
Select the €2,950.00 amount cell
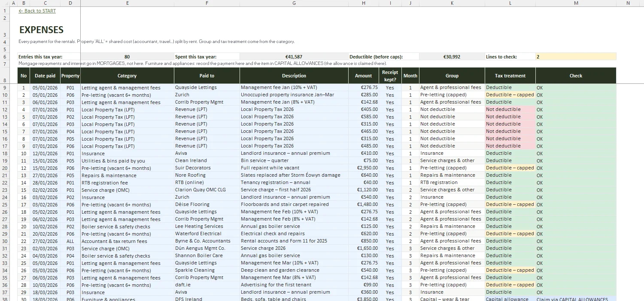[x=363, y=168]
